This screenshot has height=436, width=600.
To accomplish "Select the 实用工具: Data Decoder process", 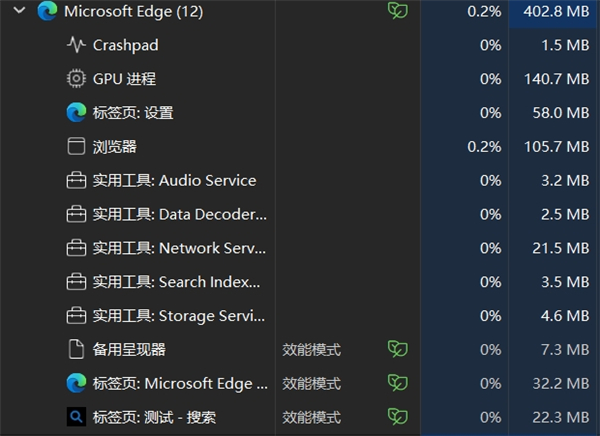I will (x=180, y=214).
